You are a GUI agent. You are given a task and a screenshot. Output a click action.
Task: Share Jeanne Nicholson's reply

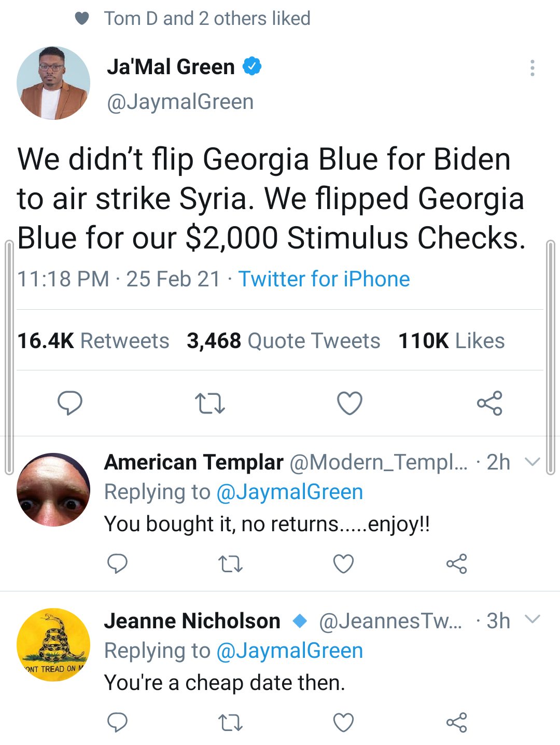coord(456,722)
